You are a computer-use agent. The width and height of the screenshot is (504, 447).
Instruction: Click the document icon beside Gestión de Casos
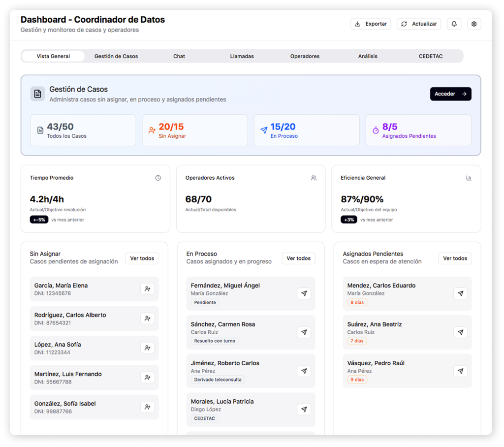point(37,94)
